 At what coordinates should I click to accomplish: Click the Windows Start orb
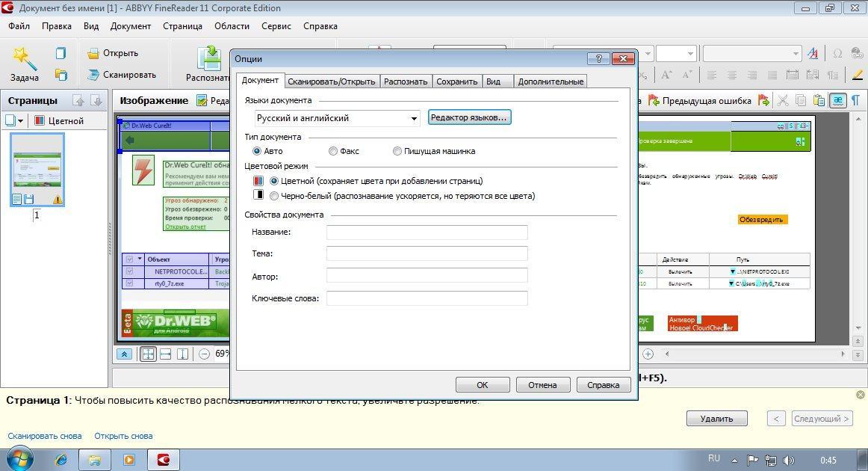tap(20, 459)
